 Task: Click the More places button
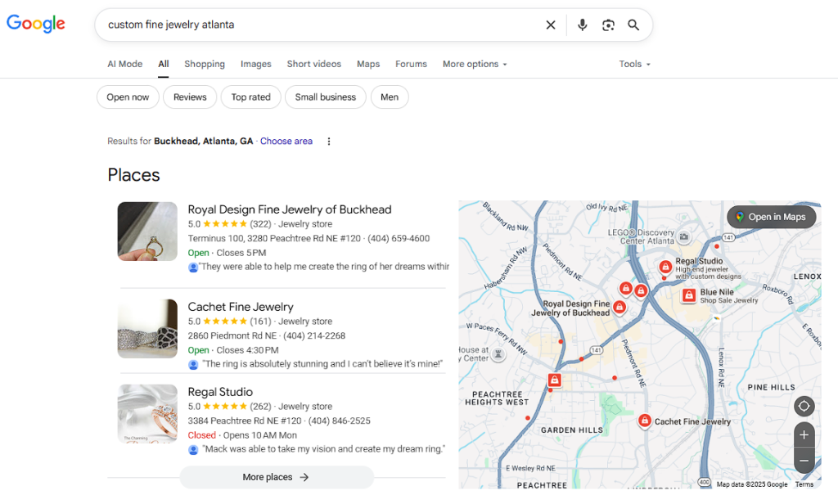277,477
